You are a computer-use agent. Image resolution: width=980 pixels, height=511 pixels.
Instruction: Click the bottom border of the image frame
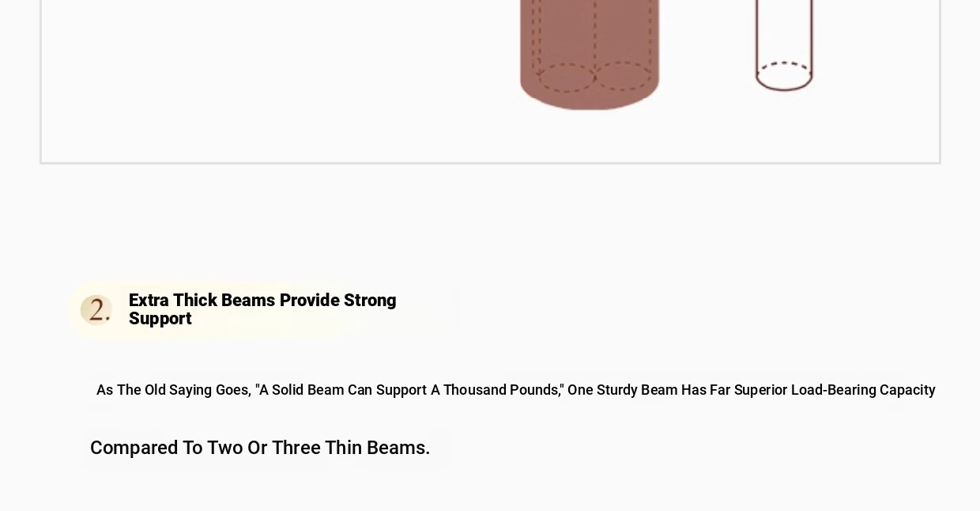(x=490, y=162)
